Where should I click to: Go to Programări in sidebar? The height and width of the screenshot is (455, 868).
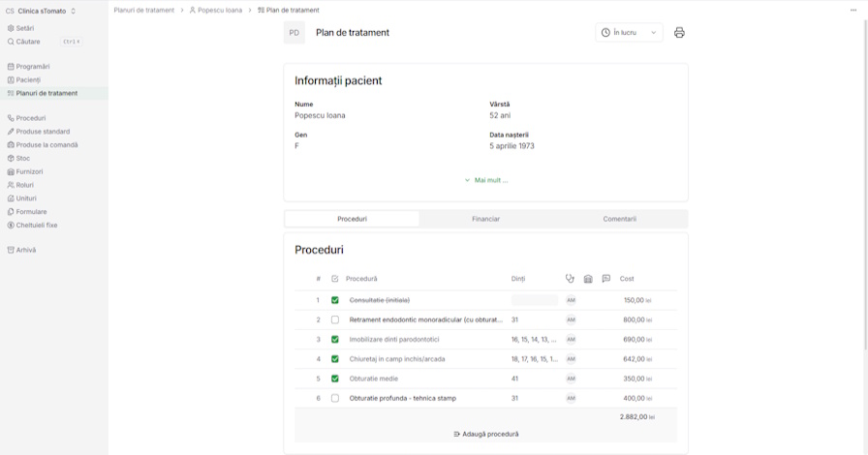[33, 67]
